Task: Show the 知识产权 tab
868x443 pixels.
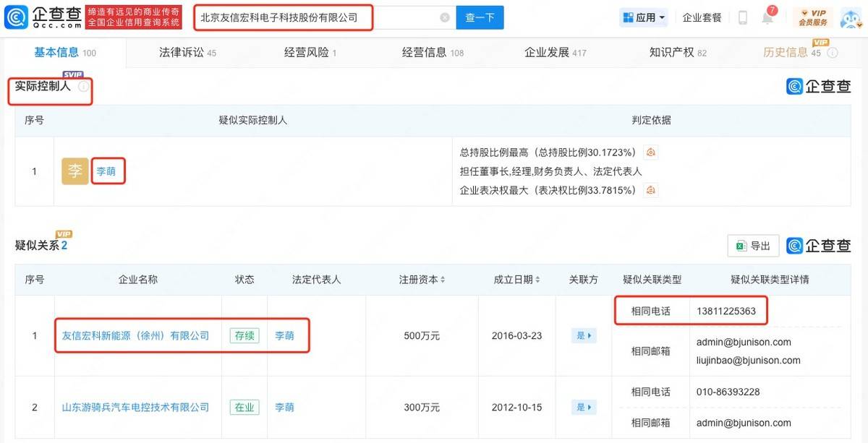Action: click(x=678, y=53)
